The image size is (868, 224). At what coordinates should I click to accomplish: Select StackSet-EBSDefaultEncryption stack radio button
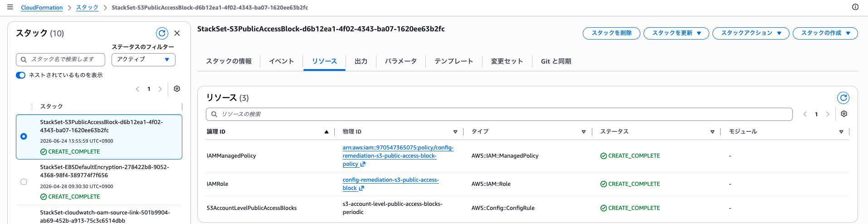point(24,182)
